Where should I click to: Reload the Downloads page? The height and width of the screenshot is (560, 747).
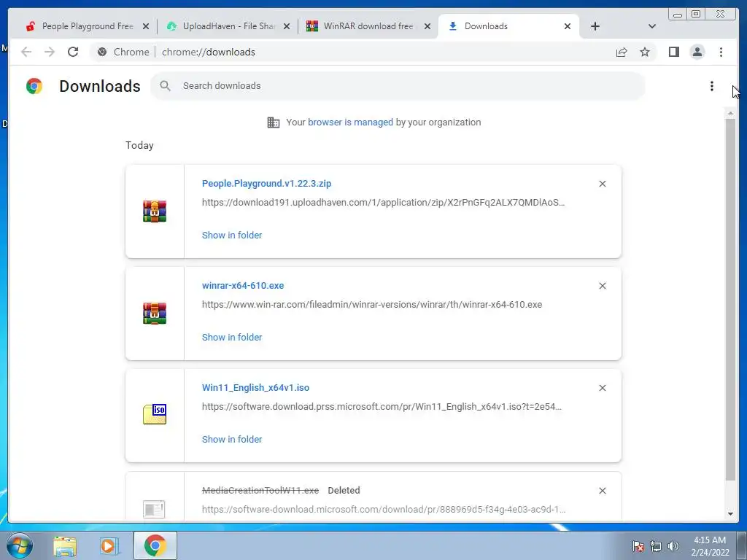tap(73, 52)
